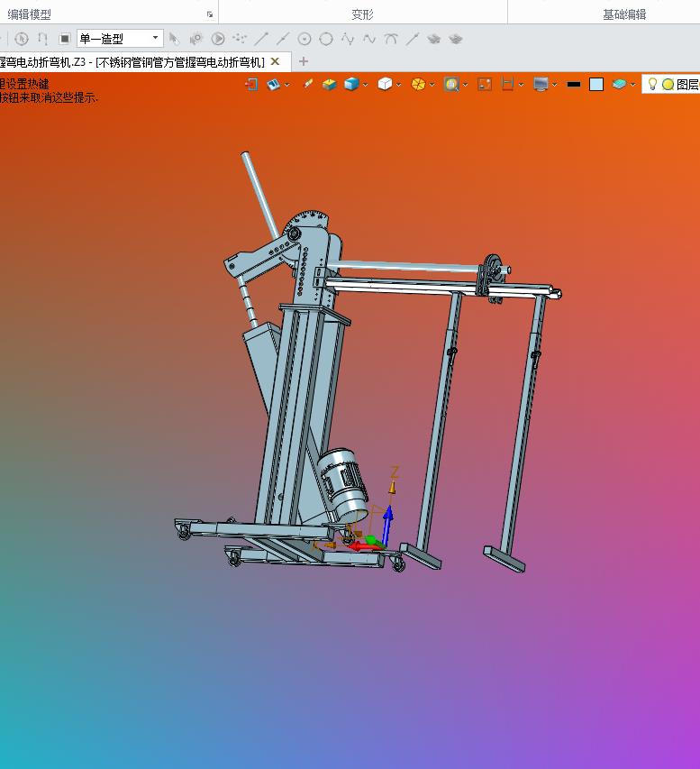Click the 设置热键 hint text

pyautogui.click(x=27, y=83)
